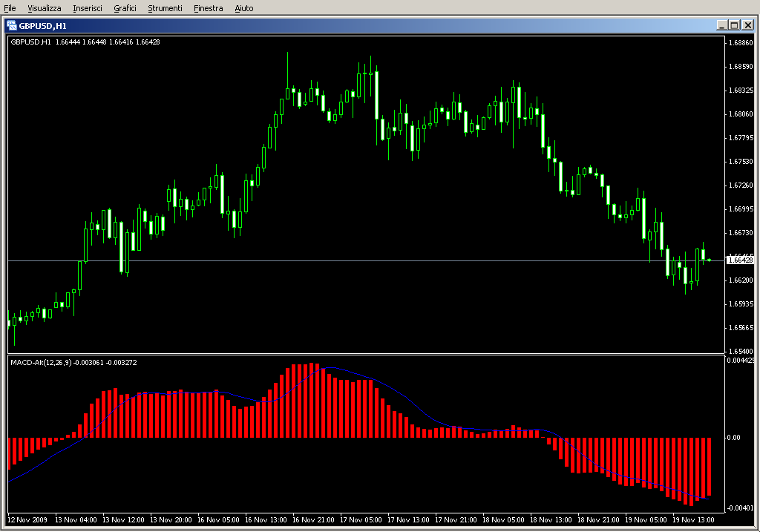The image size is (760, 532).
Task: Click time axis label 16 Nov 05:00
Action: pos(218,520)
